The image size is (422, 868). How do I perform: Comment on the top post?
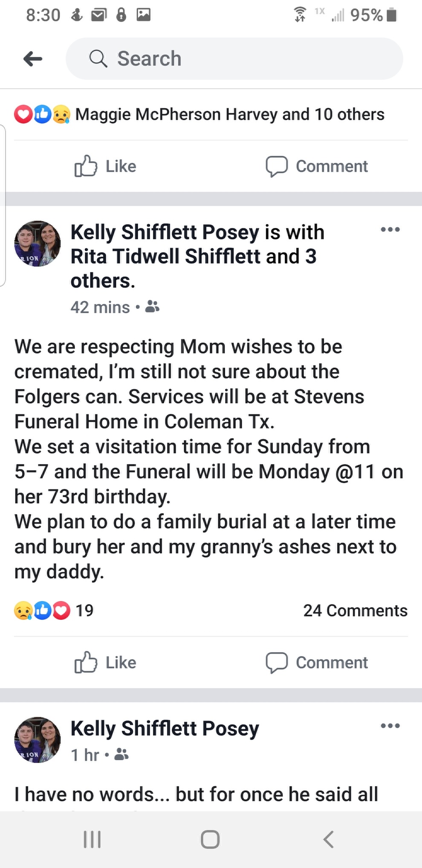tap(317, 166)
